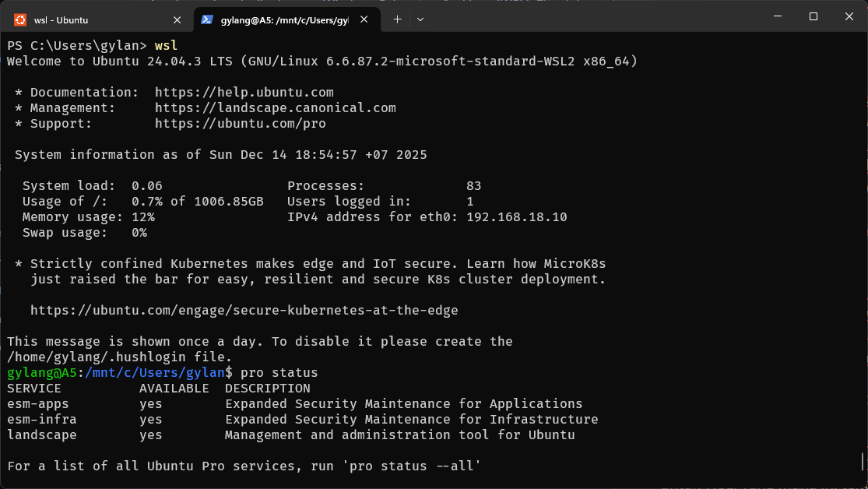Maximize the terminal window
Image resolution: width=868 pixels, height=489 pixels.
coord(813,16)
